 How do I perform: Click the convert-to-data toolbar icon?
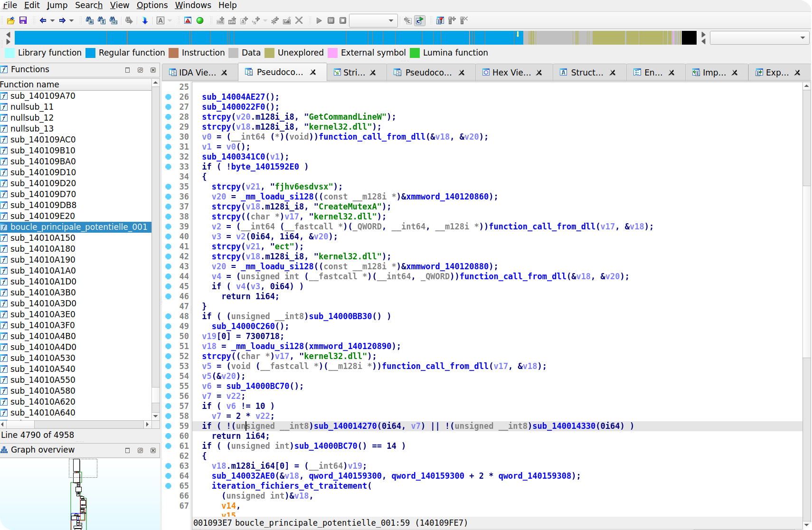(x=232, y=20)
